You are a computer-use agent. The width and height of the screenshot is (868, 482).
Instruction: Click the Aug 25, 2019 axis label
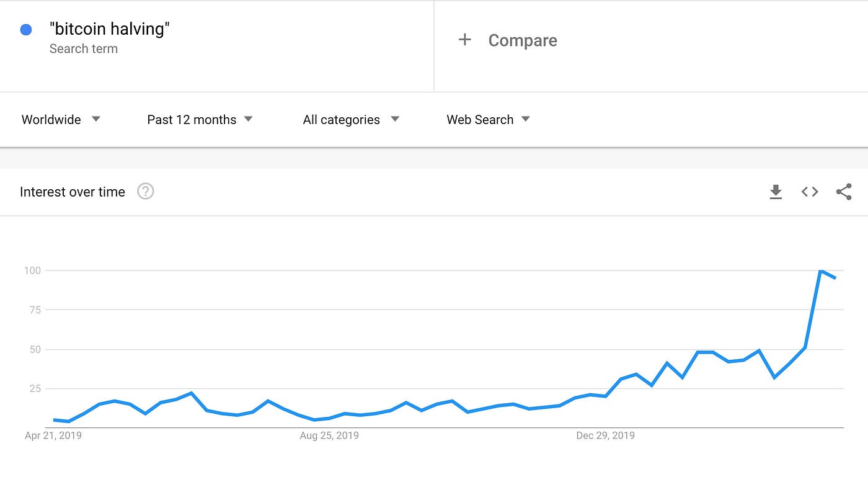[329, 435]
